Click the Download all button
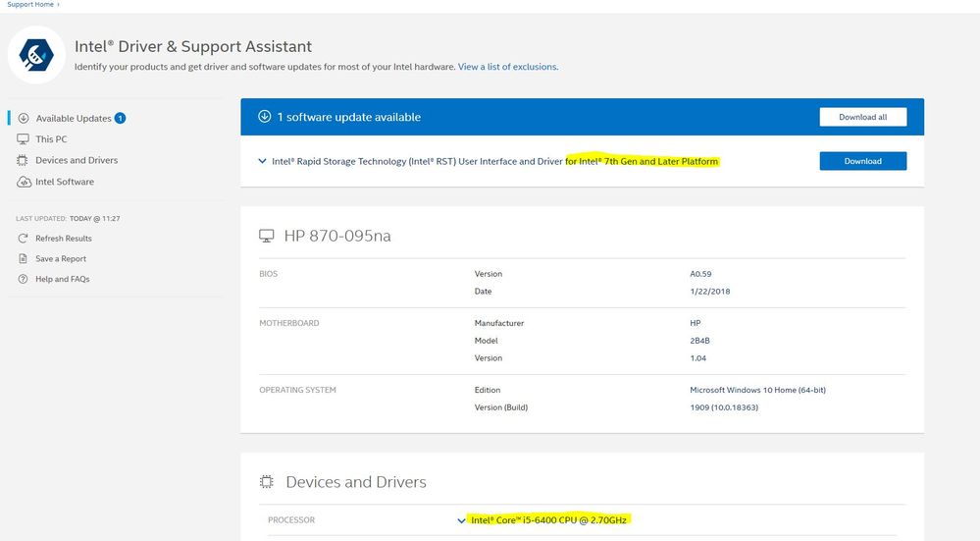Image resolution: width=980 pixels, height=541 pixels. click(863, 117)
